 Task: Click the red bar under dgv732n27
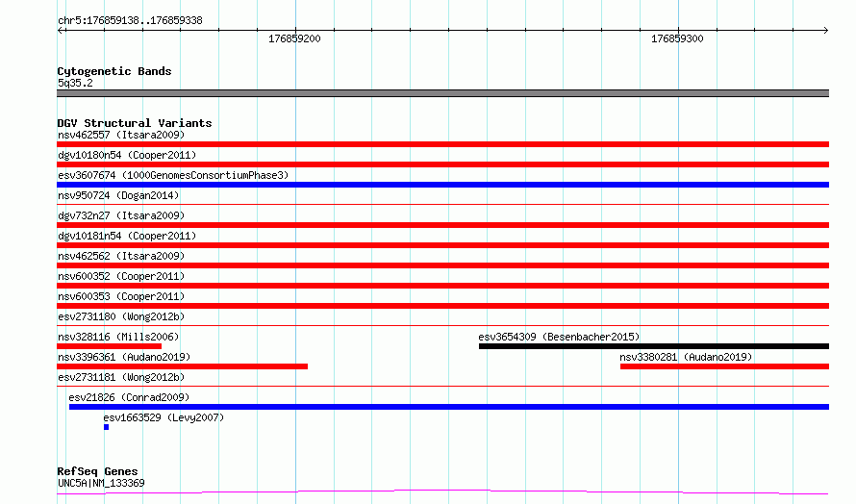(442, 225)
